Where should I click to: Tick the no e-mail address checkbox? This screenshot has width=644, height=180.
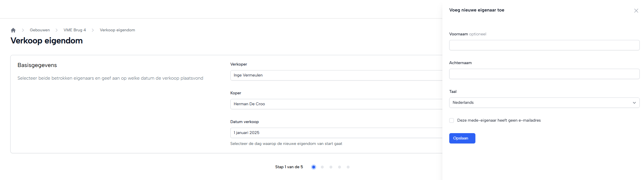[452, 120]
